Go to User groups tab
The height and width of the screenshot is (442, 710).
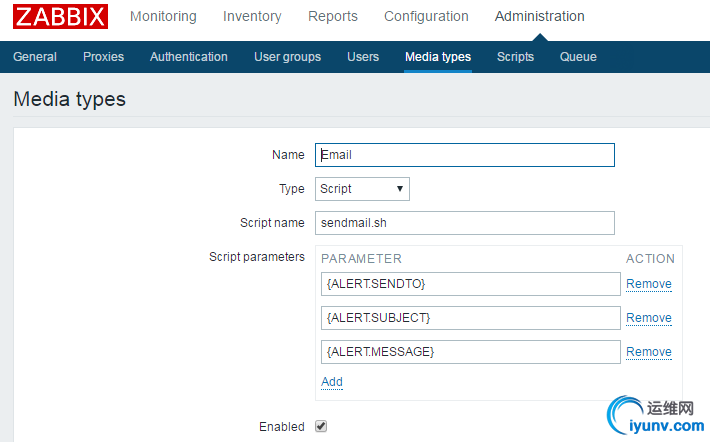(x=287, y=57)
